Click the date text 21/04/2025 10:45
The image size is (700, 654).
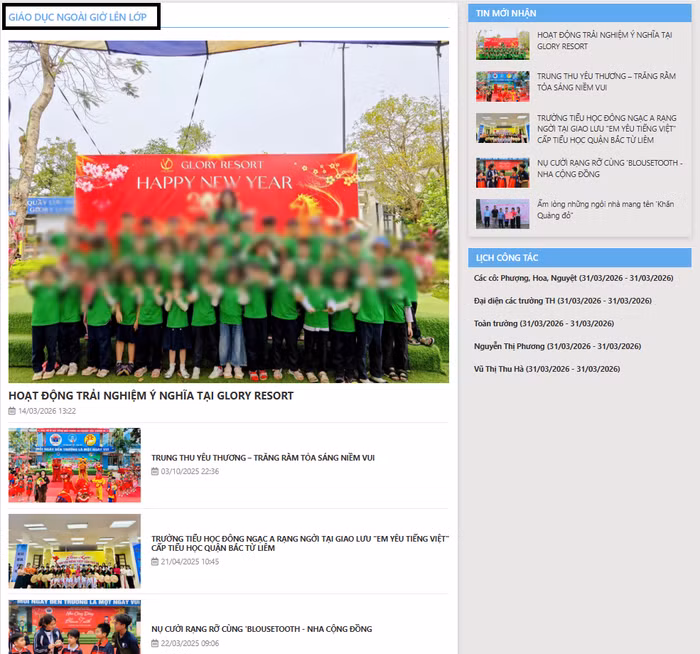(x=190, y=562)
